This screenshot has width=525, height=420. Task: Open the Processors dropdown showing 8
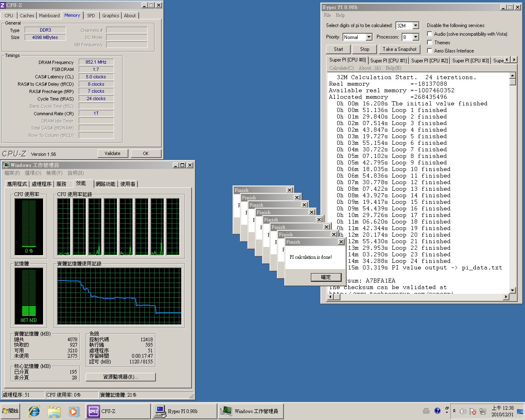point(415,37)
